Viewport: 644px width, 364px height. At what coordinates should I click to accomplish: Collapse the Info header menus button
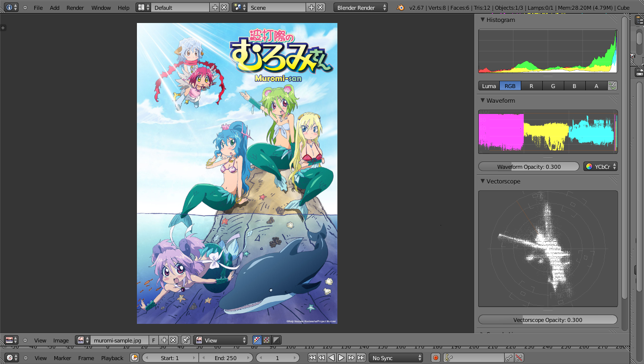coord(25,7)
